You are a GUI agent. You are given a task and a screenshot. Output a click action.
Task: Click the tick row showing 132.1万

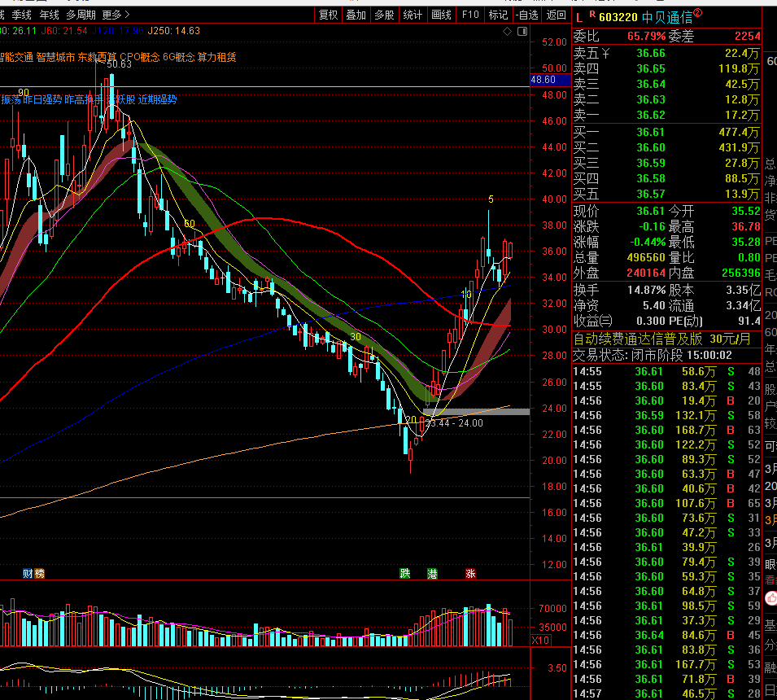(x=666, y=415)
